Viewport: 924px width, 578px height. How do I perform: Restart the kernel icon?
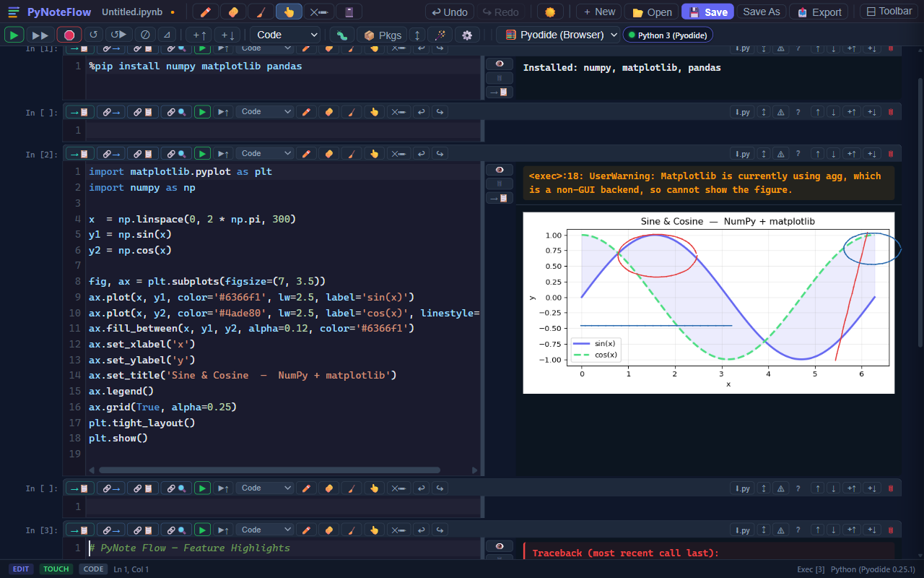(93, 35)
